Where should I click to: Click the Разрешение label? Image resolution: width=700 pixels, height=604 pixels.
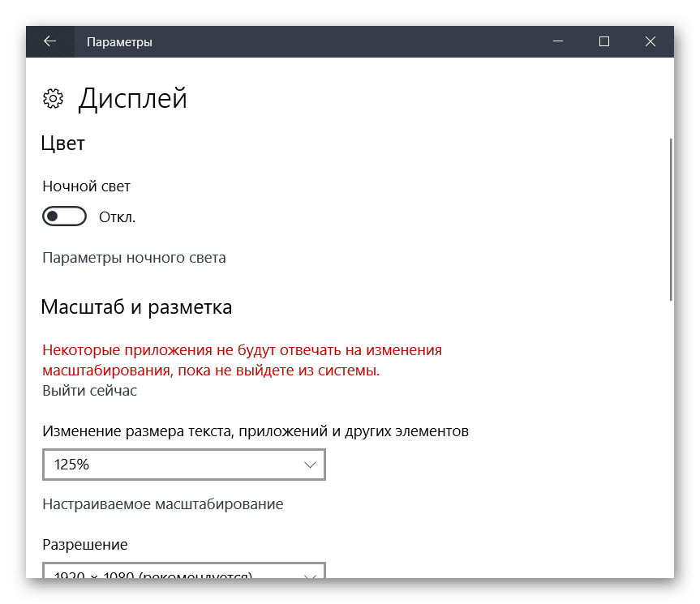point(85,545)
